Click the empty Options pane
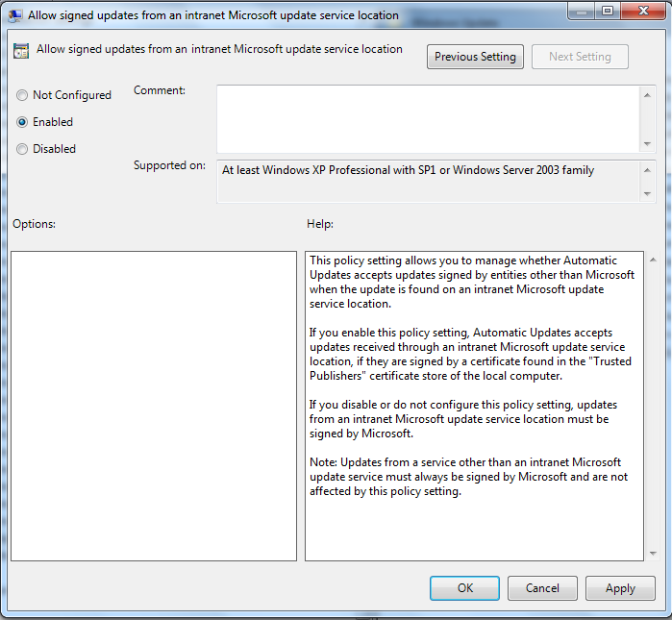The width and height of the screenshot is (672, 620). [x=154, y=406]
